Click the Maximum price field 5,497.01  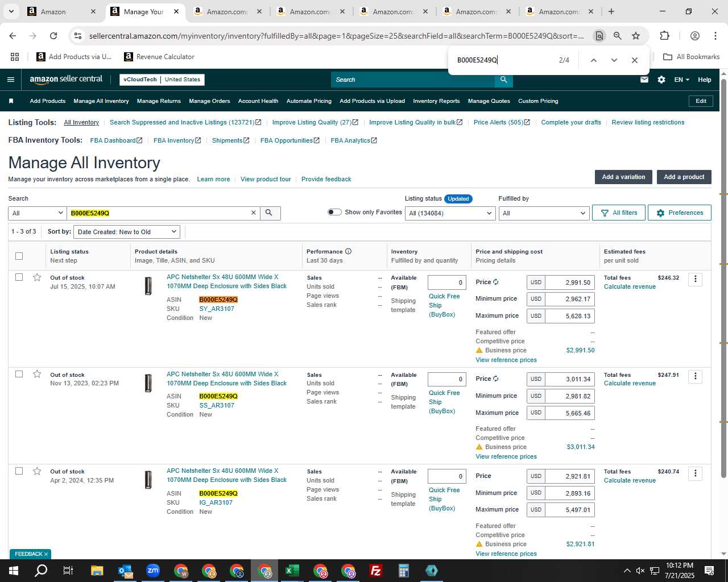(569, 510)
